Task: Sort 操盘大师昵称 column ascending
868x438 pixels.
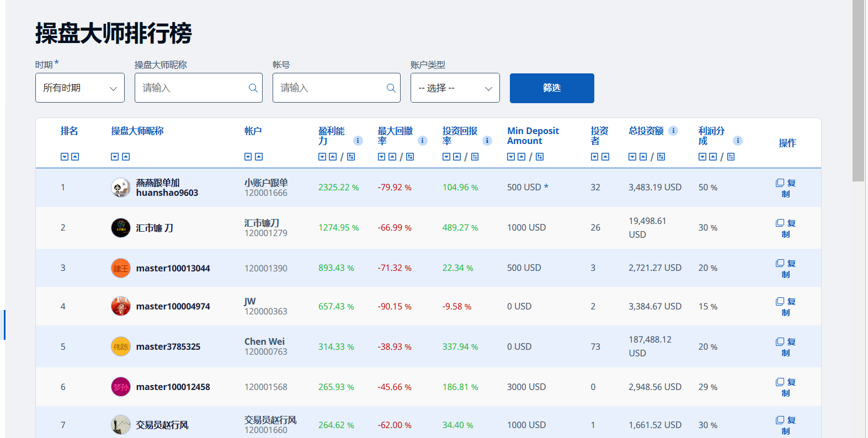Action: pyautogui.click(x=126, y=157)
